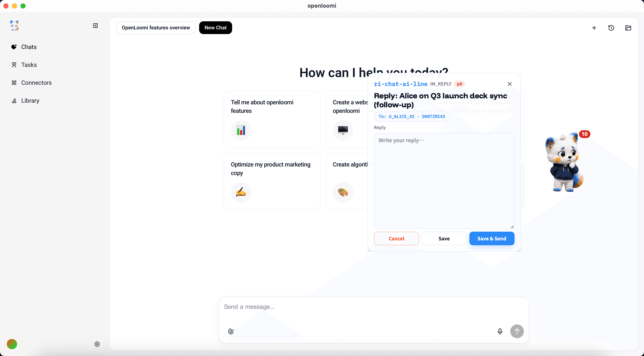644x356 pixels.
Task: Click the Connectors grid icon
Action: (14, 83)
